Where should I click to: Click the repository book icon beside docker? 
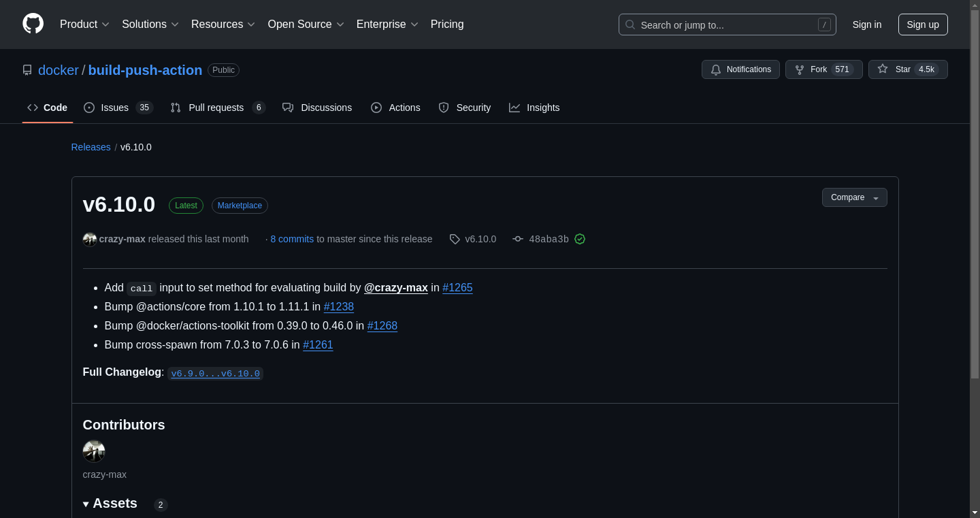(x=27, y=70)
